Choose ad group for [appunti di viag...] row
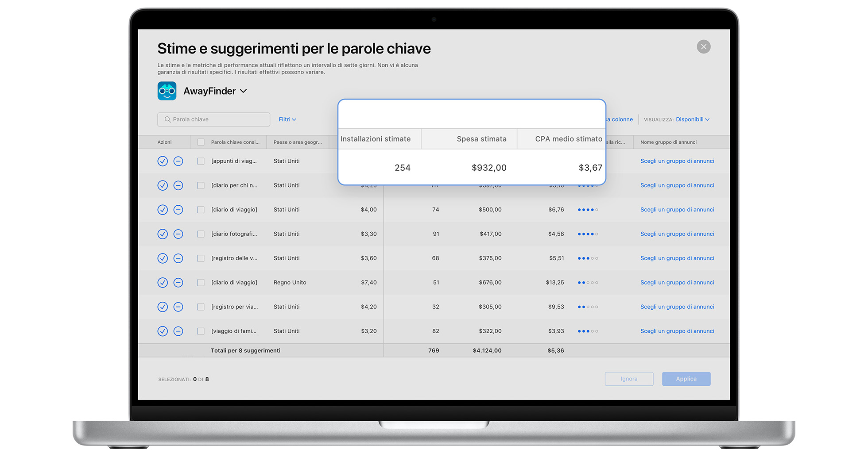The image size is (868, 453). click(677, 161)
